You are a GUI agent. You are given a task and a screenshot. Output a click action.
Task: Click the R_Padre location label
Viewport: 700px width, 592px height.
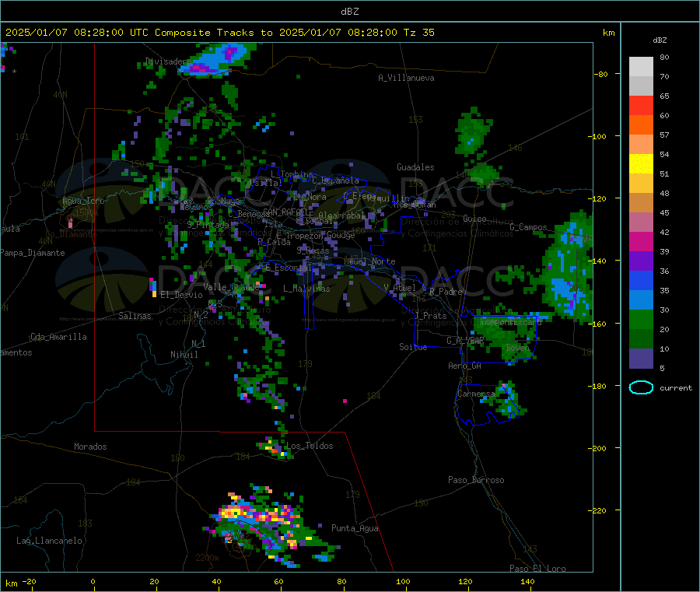pos(446,292)
